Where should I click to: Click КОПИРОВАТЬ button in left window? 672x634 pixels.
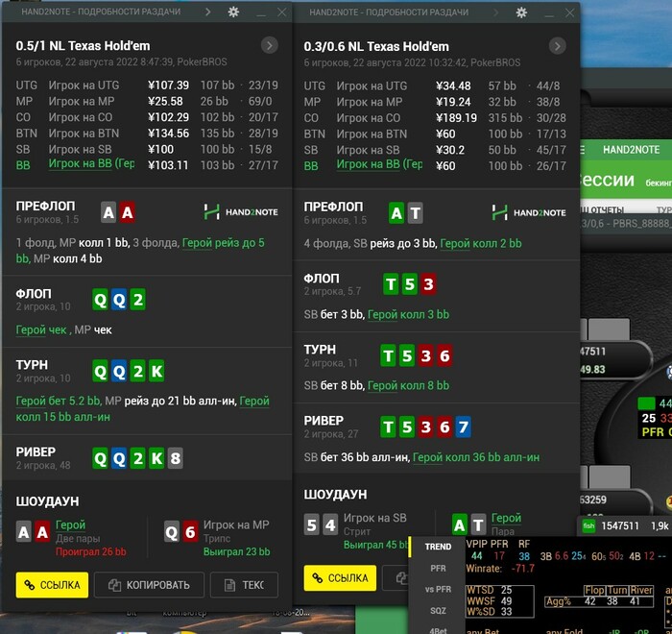tap(149, 585)
